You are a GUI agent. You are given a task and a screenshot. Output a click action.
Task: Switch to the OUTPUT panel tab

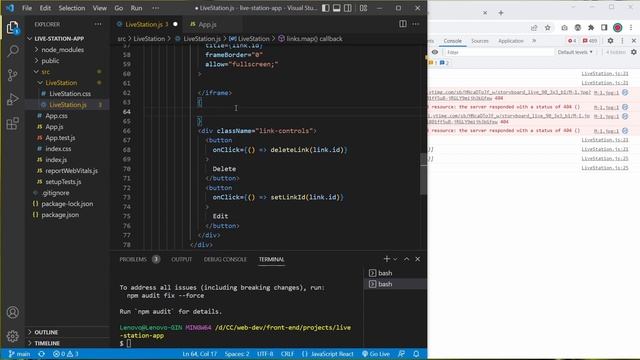point(182,259)
